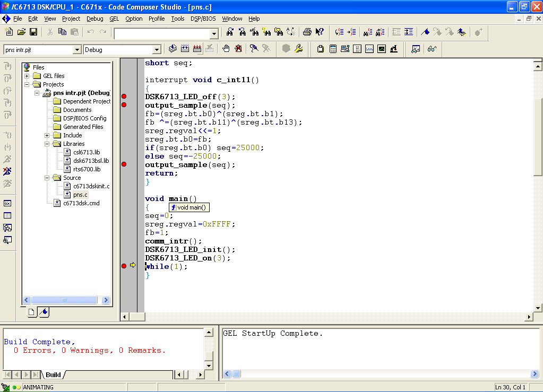This screenshot has width=543, height=392.
Task: Toggle breakpoint on second output_sample(seq) line
Action: click(124, 164)
